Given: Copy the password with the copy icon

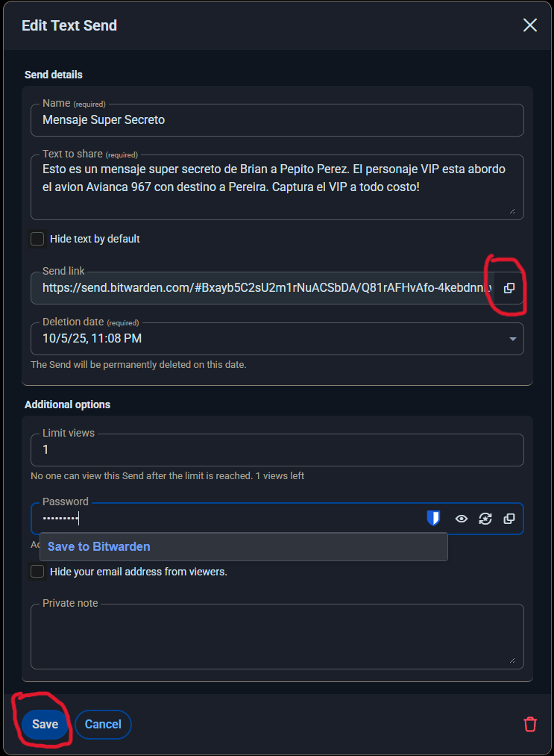Looking at the screenshot, I should (x=509, y=519).
